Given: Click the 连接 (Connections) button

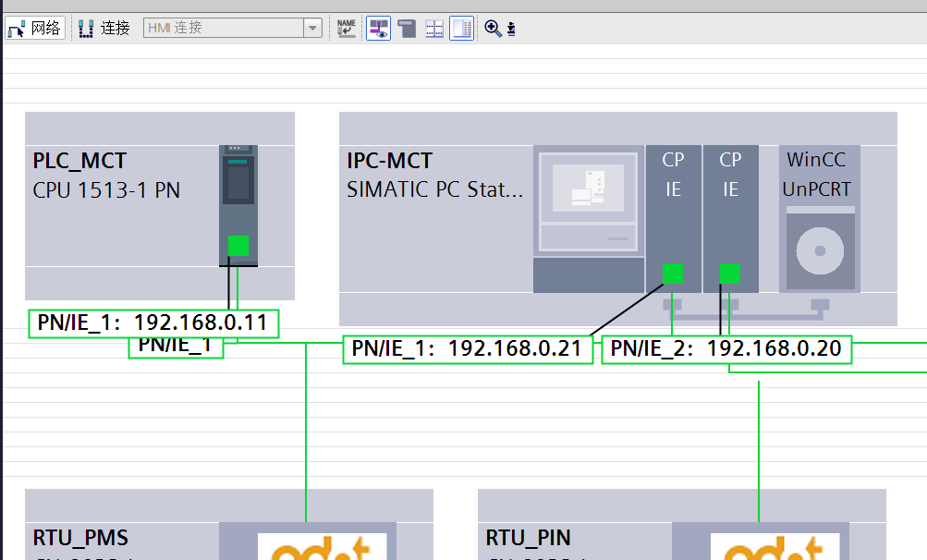Looking at the screenshot, I should [x=104, y=28].
